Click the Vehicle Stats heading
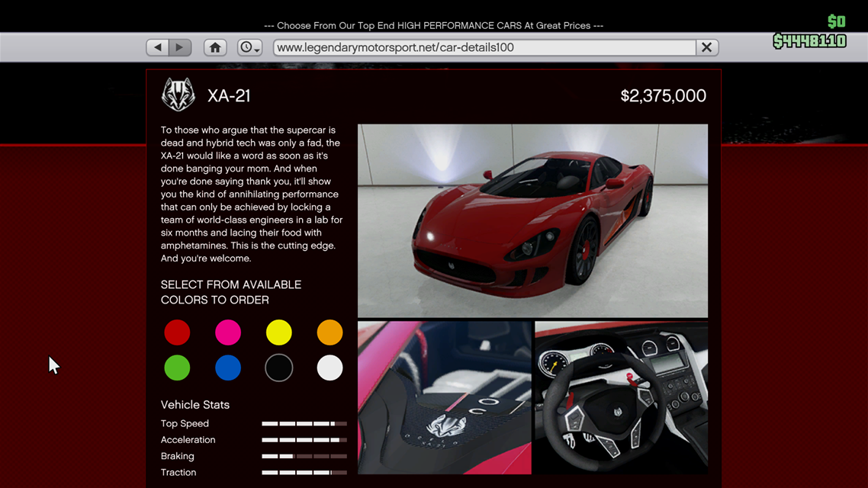Image resolution: width=868 pixels, height=488 pixels. 194,405
